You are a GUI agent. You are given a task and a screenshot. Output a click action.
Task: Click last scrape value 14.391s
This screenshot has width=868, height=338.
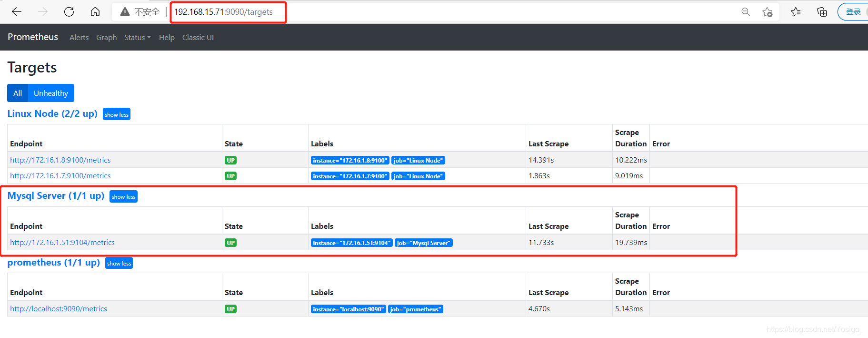[541, 160]
